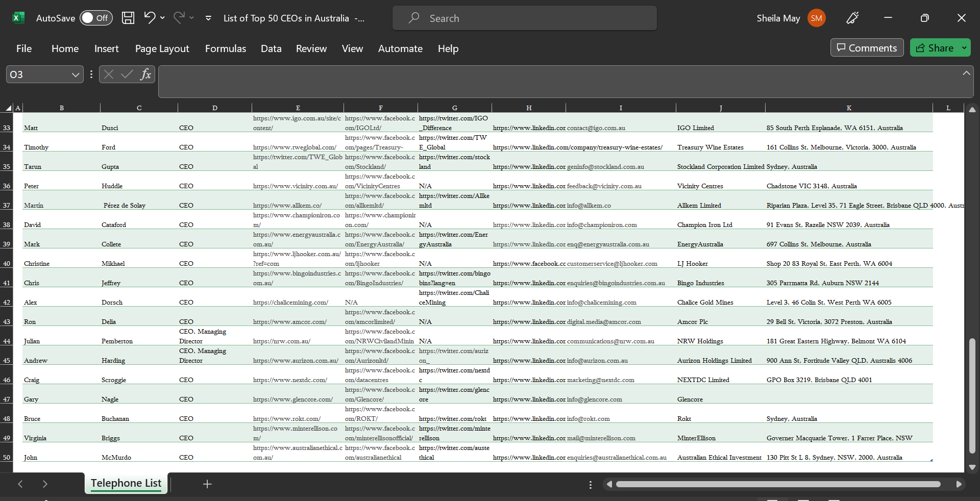Expand the Redo history dropdown arrow
This screenshot has width=980, height=501.
tap(192, 18)
